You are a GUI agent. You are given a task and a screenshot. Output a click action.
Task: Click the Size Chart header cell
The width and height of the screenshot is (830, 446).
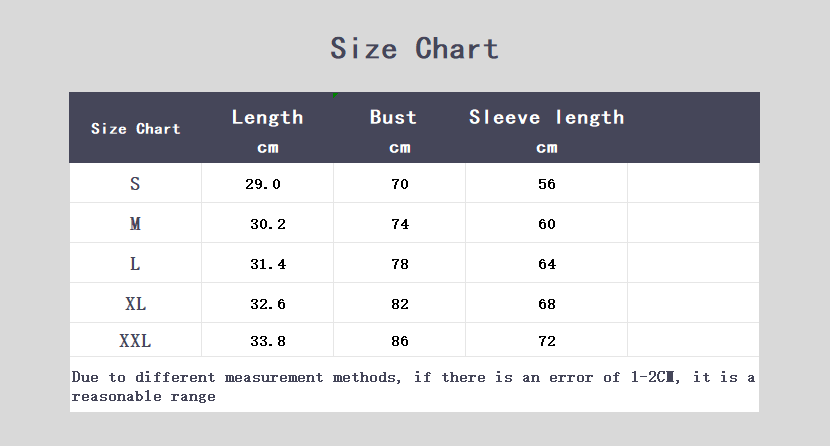click(136, 129)
